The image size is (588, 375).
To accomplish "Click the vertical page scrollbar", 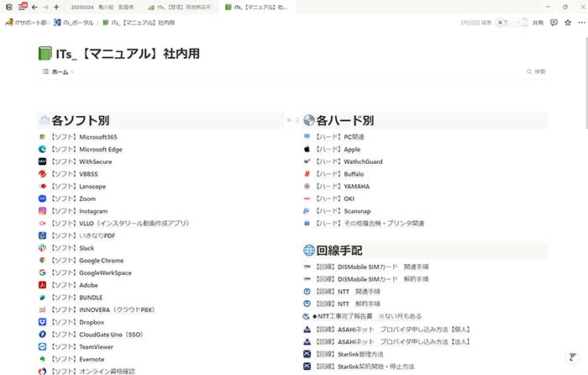I will (x=586, y=82).
